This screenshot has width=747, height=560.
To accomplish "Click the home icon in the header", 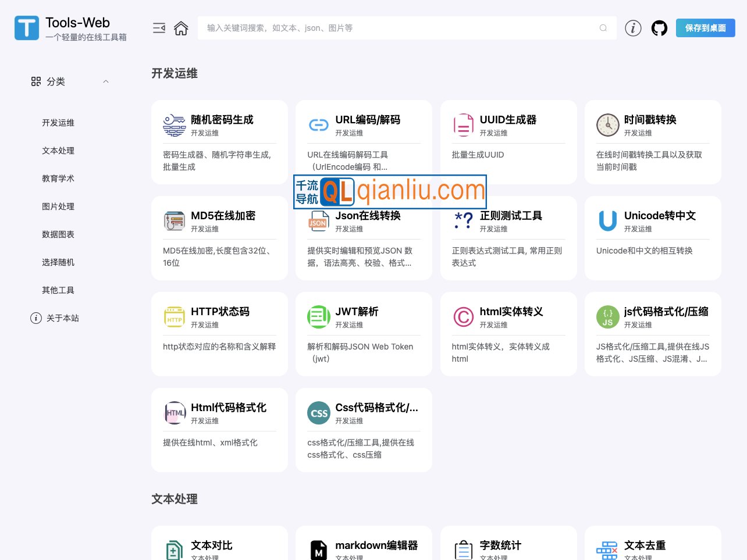I will coord(181,28).
